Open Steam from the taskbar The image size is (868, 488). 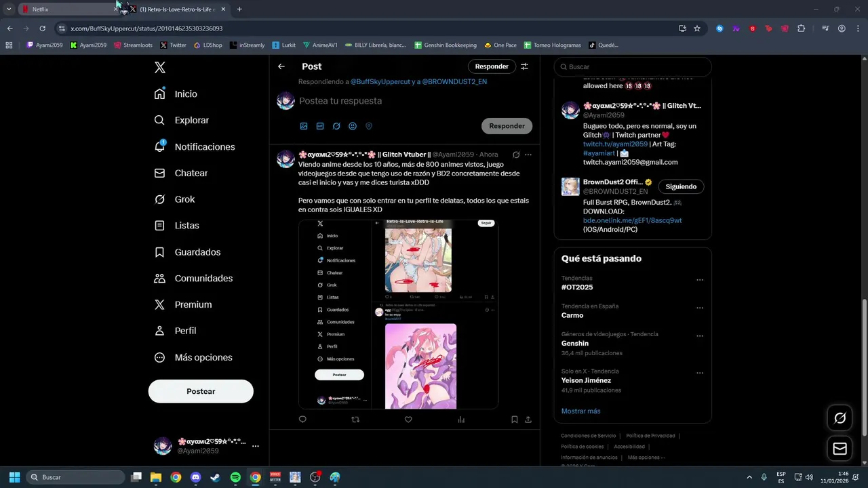pos(215,477)
